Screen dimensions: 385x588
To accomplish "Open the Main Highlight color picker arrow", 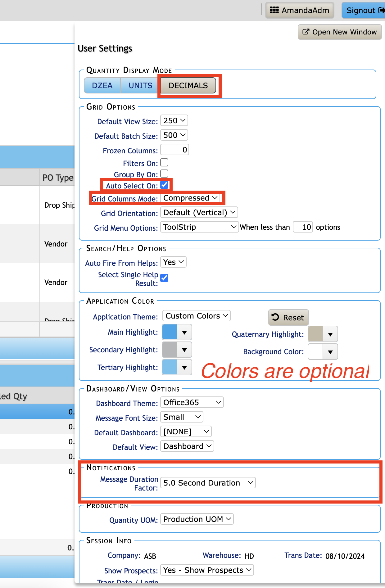I will (184, 332).
